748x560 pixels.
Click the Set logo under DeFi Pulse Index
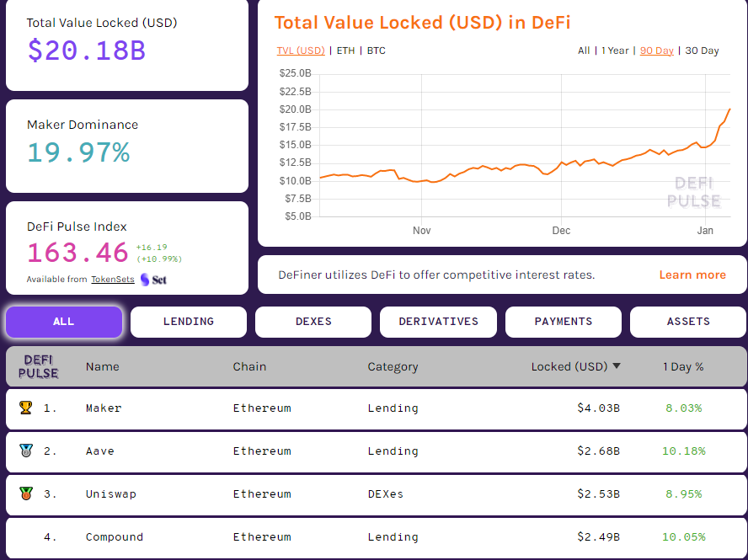click(x=153, y=279)
